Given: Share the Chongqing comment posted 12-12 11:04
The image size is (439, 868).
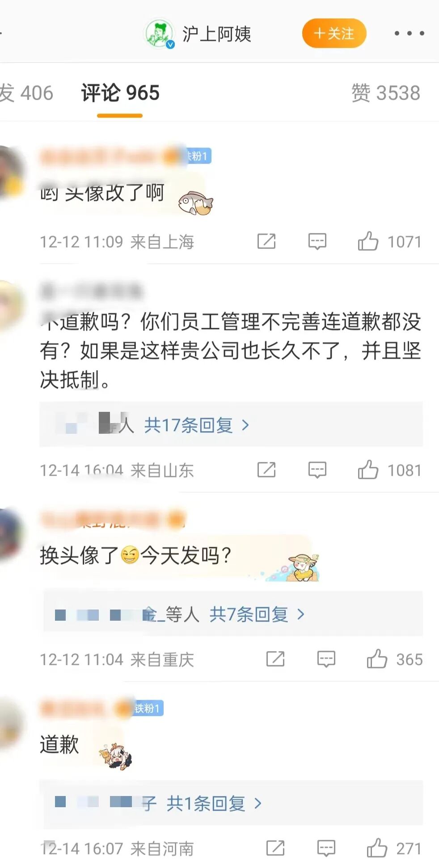Looking at the screenshot, I should (x=275, y=659).
